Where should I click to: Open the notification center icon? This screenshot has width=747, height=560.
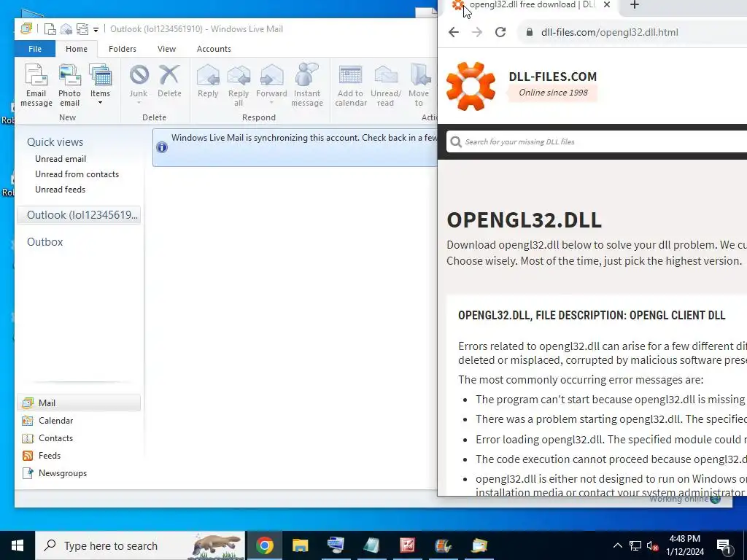click(x=724, y=546)
